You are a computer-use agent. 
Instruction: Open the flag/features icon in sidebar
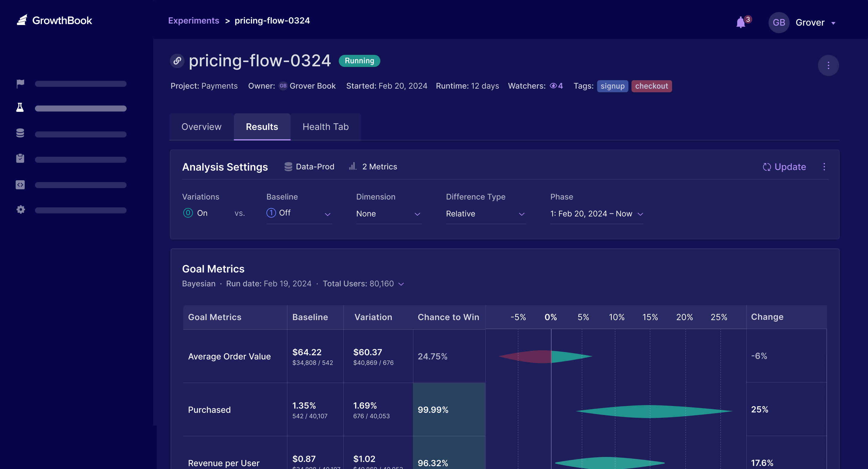[x=20, y=83]
